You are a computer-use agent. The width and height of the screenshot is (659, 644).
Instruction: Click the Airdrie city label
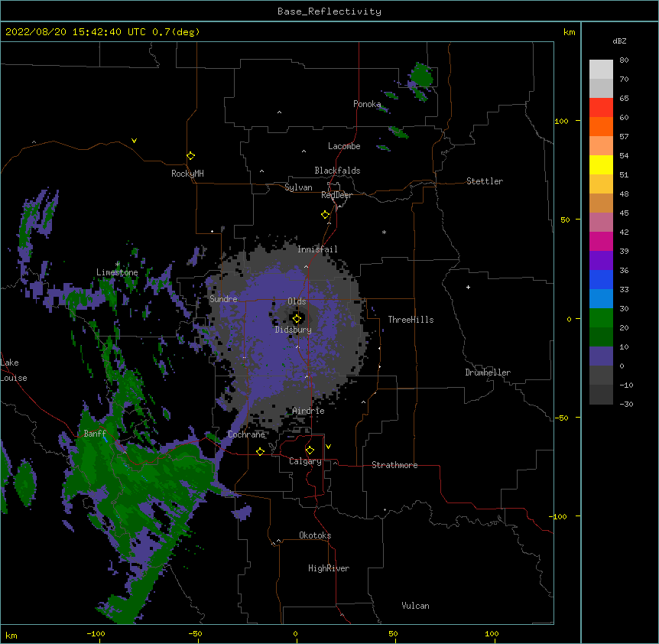(x=309, y=411)
